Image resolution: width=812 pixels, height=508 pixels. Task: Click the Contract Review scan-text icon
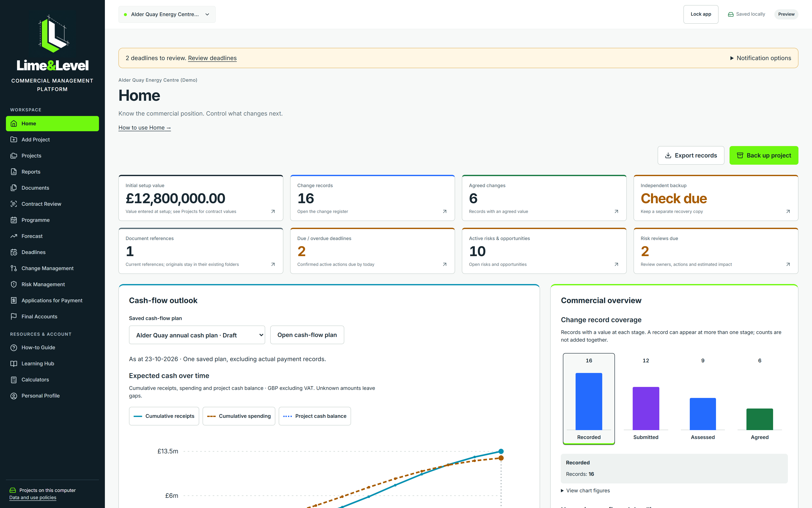coord(14,204)
